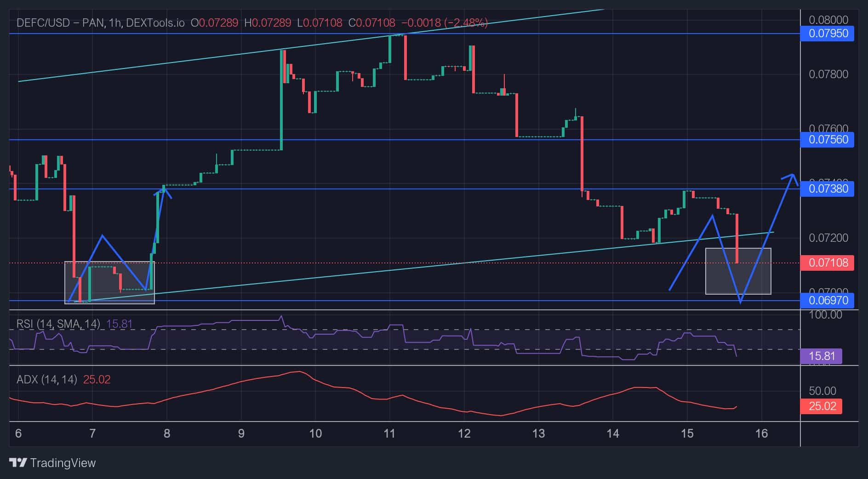Viewport: 868px width, 479px height.
Task: Click the 0.07200 price scale tick
Action: (828, 238)
